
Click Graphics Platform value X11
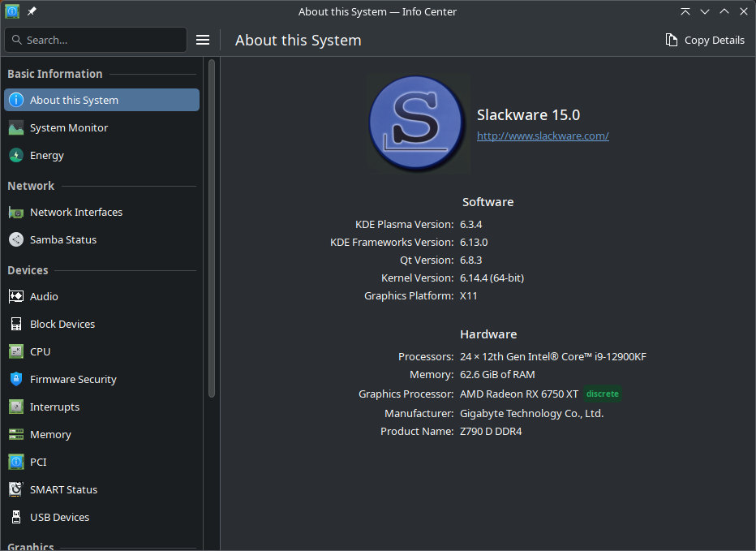[469, 295]
